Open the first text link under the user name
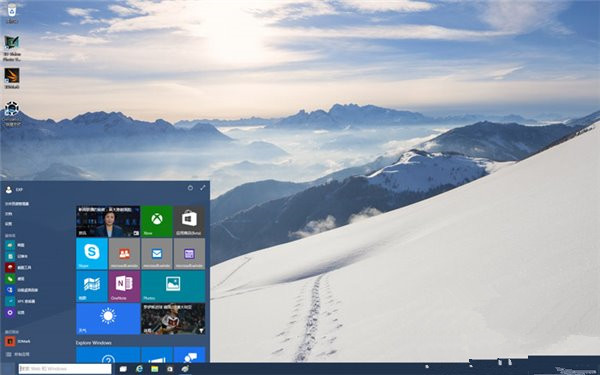 click(x=17, y=204)
